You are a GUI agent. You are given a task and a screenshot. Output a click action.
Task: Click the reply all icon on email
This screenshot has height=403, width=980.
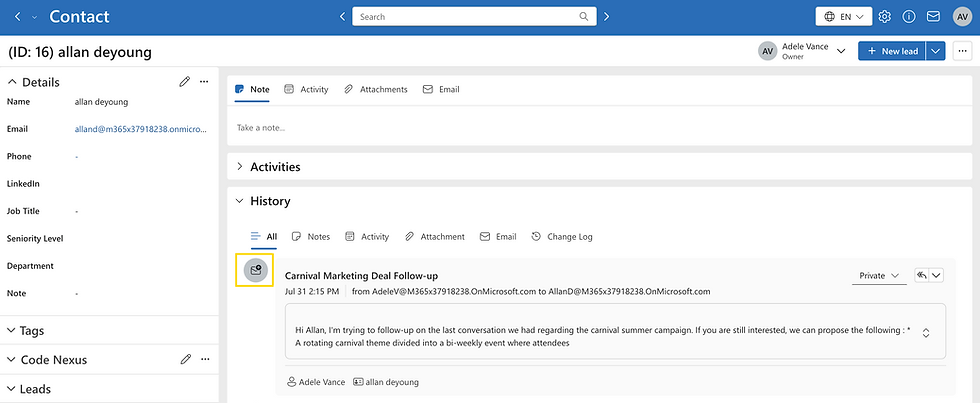[x=922, y=276]
